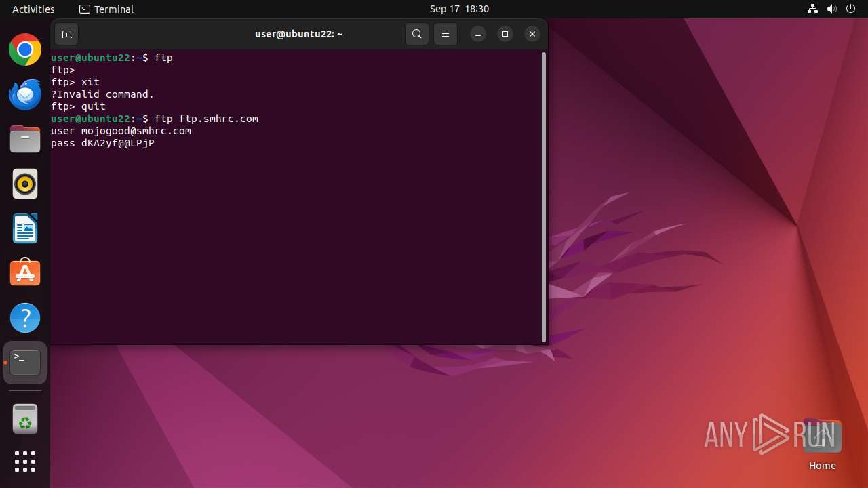The image size is (868, 488).
Task: Open Rhythmbox music player
Action: (25, 184)
